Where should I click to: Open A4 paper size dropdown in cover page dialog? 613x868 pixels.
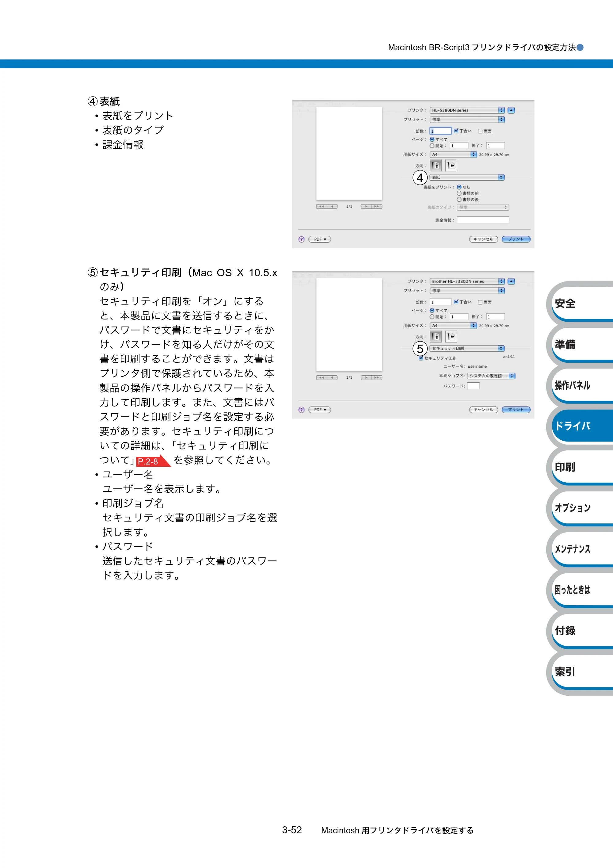coord(453,154)
